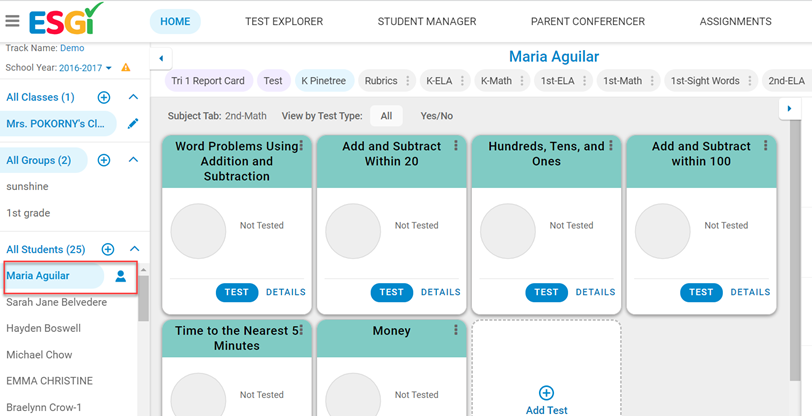
Task: Select the All test type filter
Action: pos(386,116)
